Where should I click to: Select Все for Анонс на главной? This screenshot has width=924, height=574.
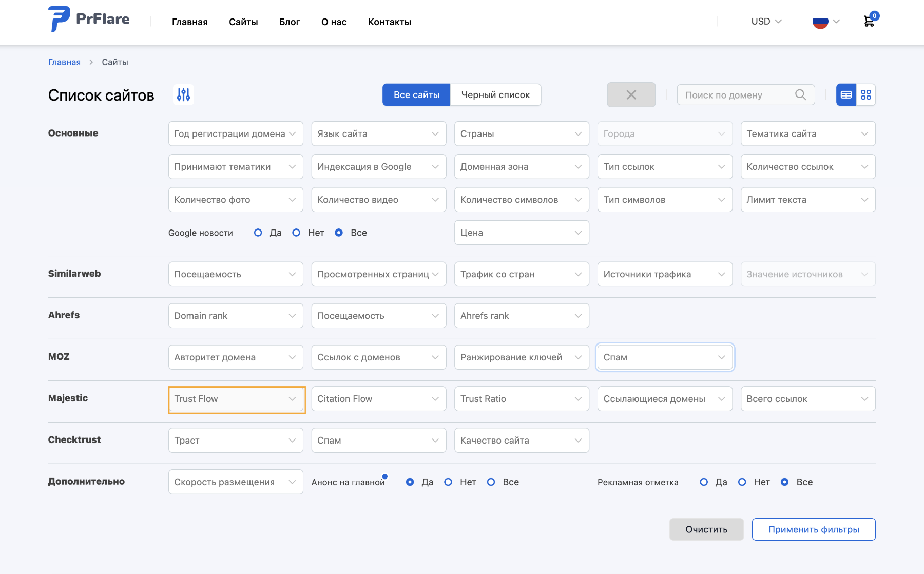491,482
